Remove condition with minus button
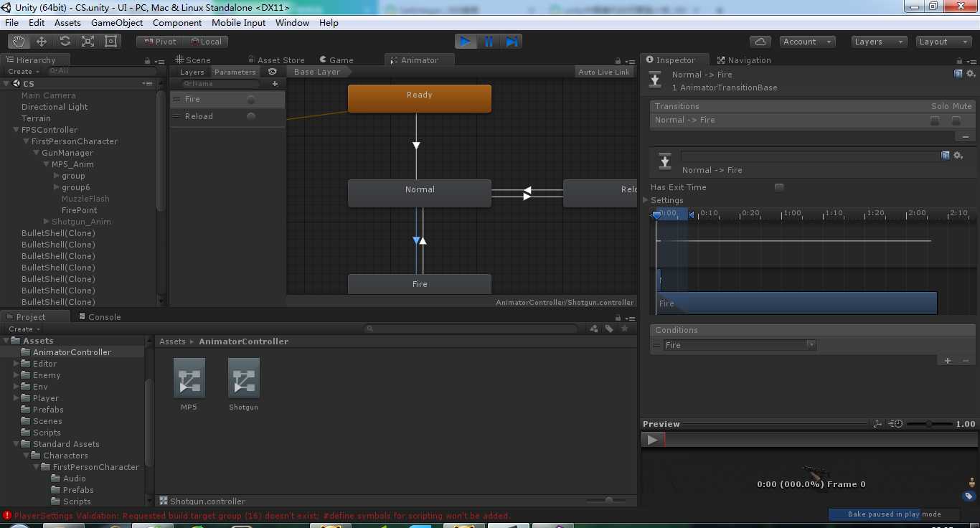The width and height of the screenshot is (980, 528). tap(965, 361)
